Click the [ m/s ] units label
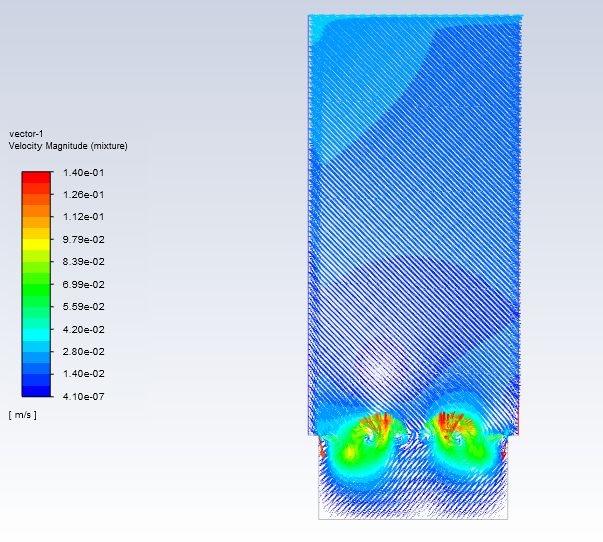Image resolution: width=603 pixels, height=542 pixels. (23, 415)
